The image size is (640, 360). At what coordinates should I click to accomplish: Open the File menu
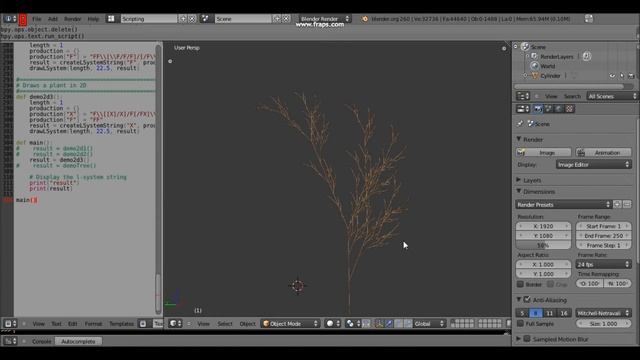[x=37, y=19]
